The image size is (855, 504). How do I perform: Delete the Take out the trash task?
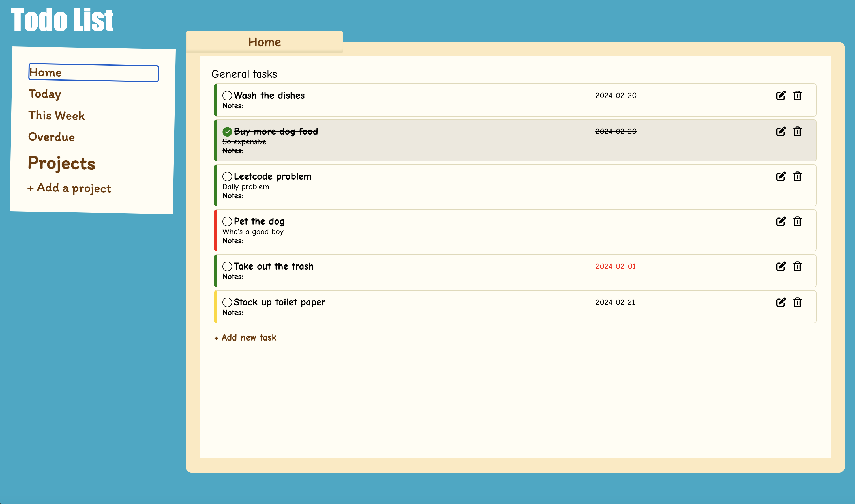click(x=797, y=266)
